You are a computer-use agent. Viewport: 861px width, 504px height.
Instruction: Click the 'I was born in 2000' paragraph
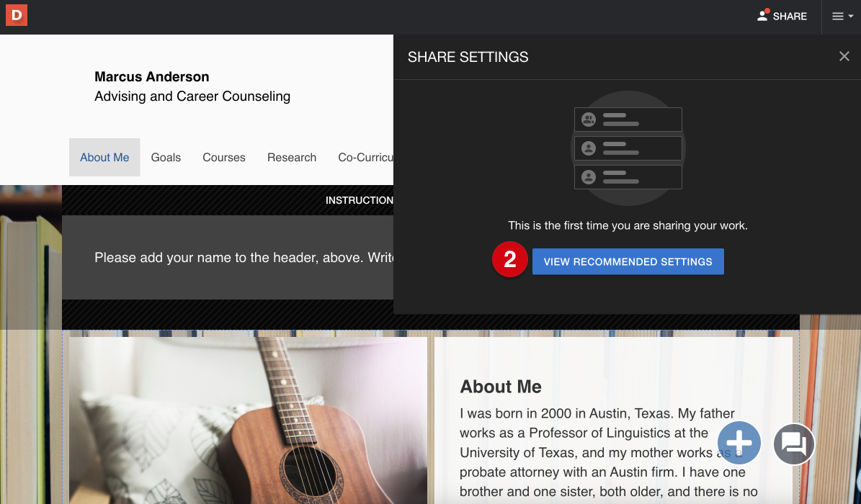[x=608, y=452]
